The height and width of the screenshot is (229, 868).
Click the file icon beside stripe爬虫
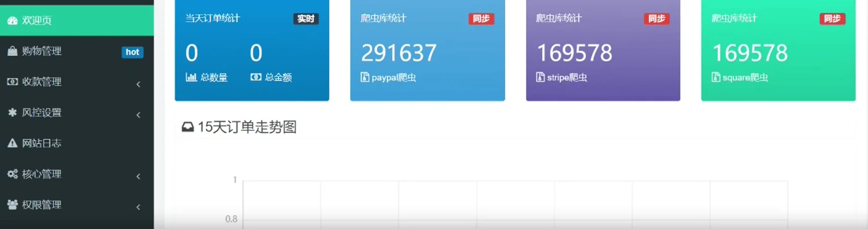coord(540,77)
